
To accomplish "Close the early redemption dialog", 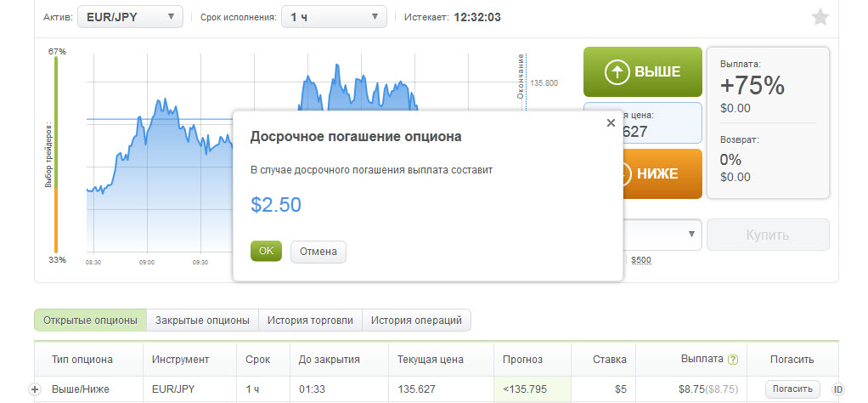I will 611,123.
